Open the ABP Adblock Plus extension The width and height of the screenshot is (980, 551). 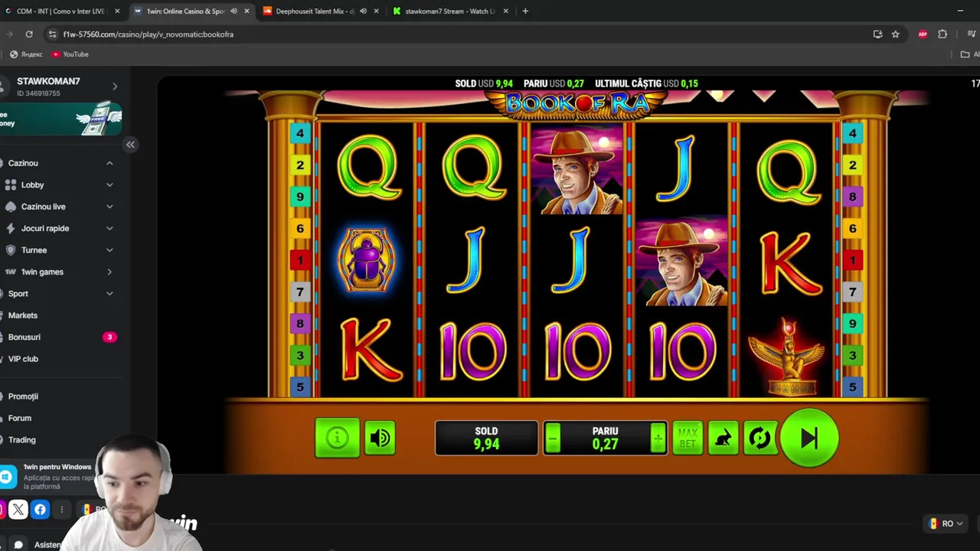923,34
